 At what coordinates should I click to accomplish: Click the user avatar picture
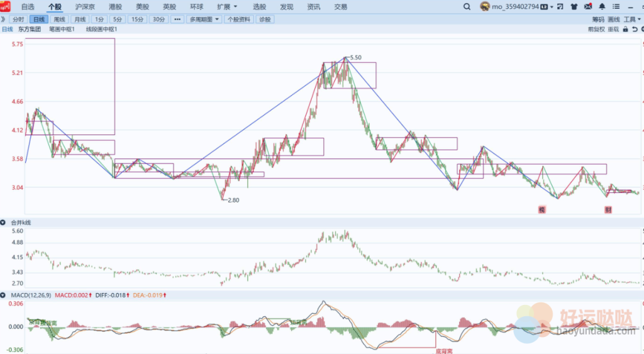click(x=485, y=6)
